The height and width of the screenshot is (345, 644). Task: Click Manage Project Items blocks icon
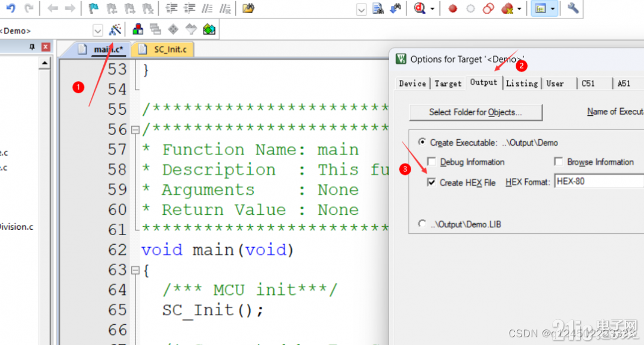[x=138, y=30]
